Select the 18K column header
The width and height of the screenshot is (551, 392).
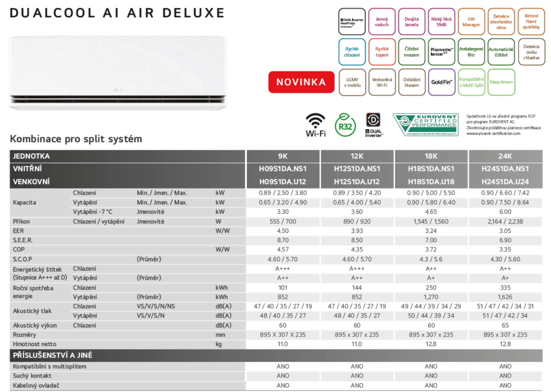point(431,156)
